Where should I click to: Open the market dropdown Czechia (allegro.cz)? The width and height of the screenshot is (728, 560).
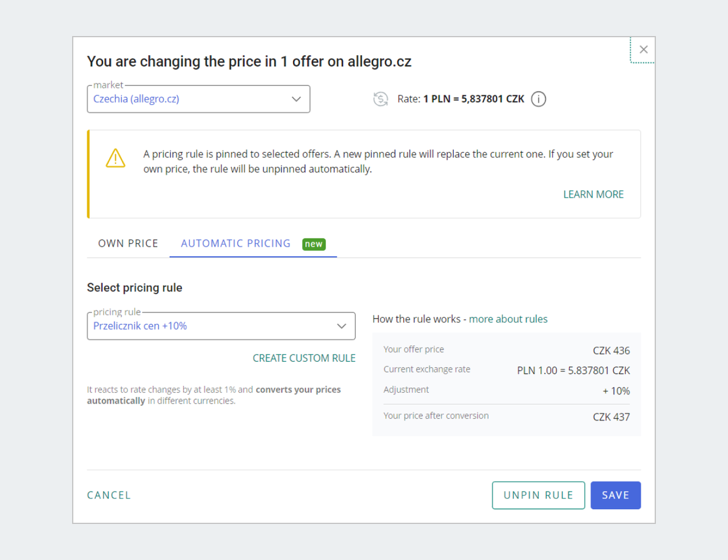(x=198, y=99)
